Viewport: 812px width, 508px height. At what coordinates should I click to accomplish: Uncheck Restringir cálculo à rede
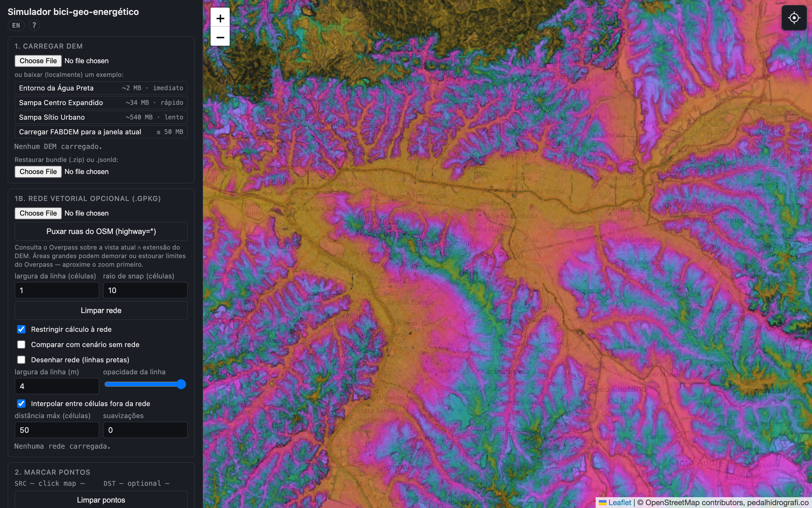pos(21,329)
